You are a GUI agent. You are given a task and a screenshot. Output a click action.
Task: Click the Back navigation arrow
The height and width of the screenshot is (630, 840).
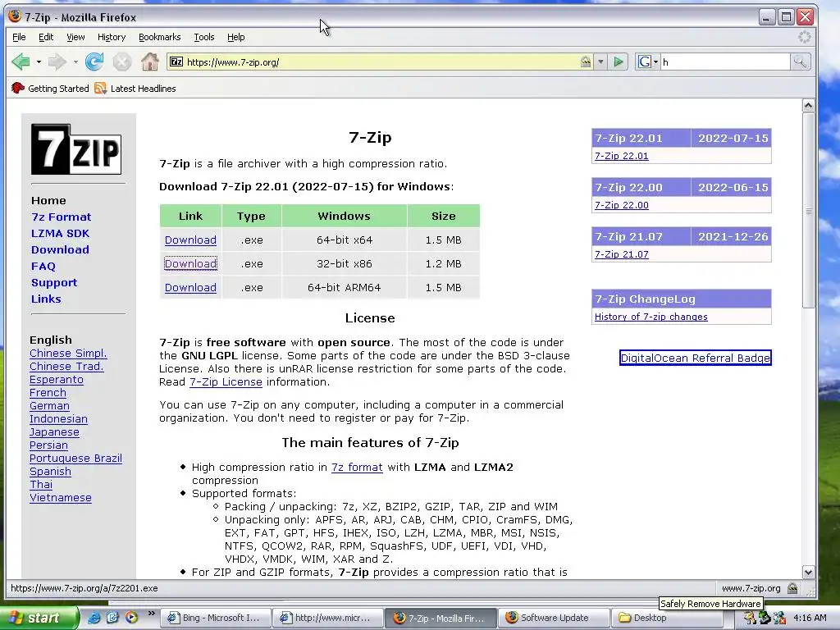point(21,62)
